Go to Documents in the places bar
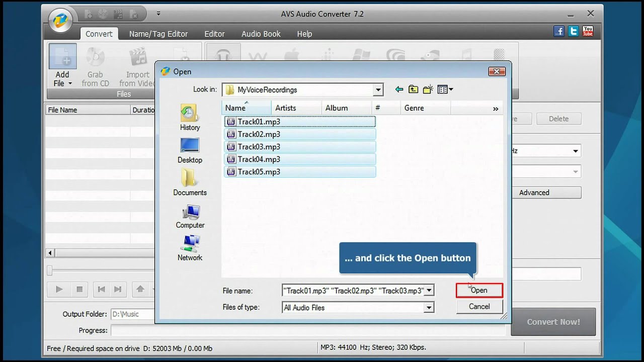 point(190,183)
